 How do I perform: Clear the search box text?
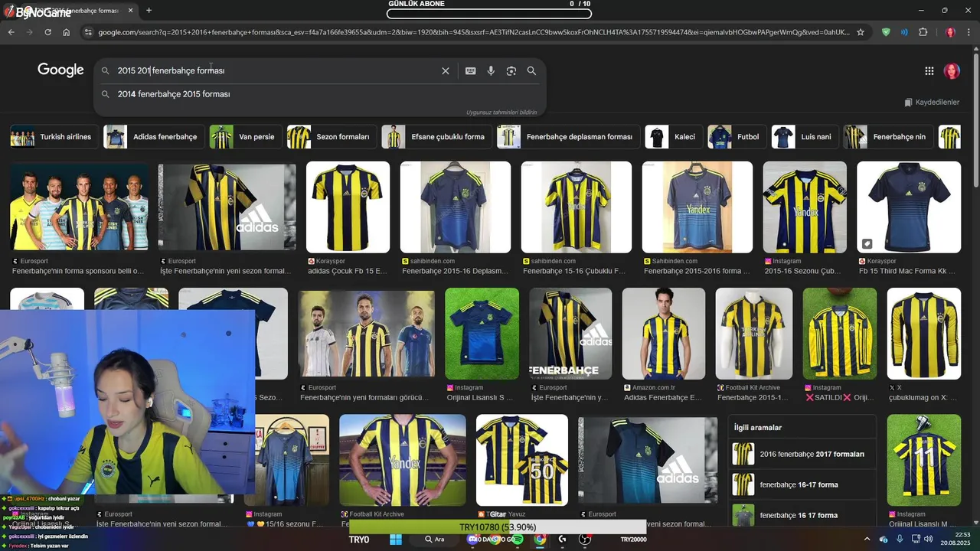(446, 70)
